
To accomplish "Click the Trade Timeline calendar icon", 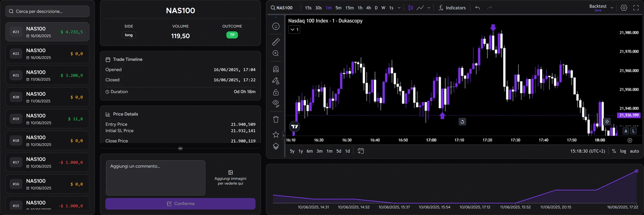I will click(x=108, y=59).
